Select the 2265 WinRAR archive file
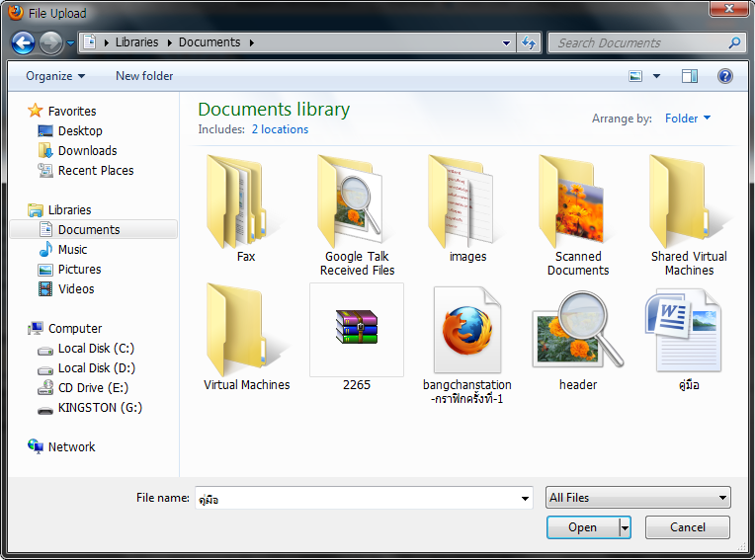Viewport: 755px width, 560px height. pos(357,330)
